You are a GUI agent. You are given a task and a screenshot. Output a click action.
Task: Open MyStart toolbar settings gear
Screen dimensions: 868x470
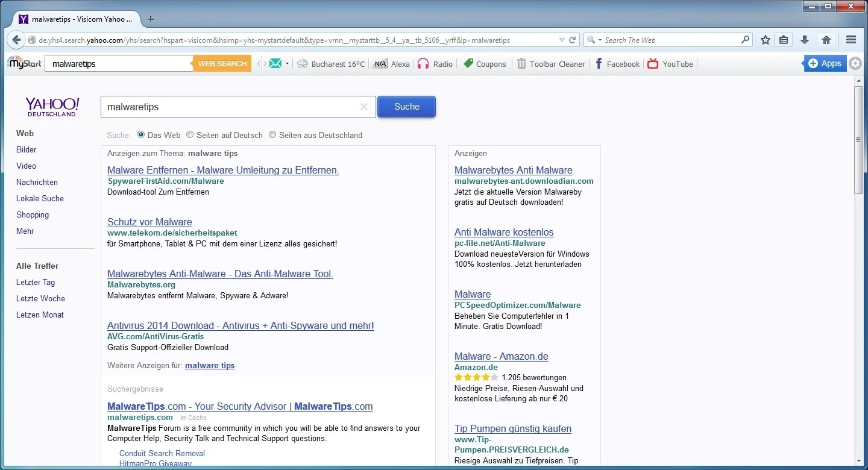pyautogui.click(x=855, y=63)
